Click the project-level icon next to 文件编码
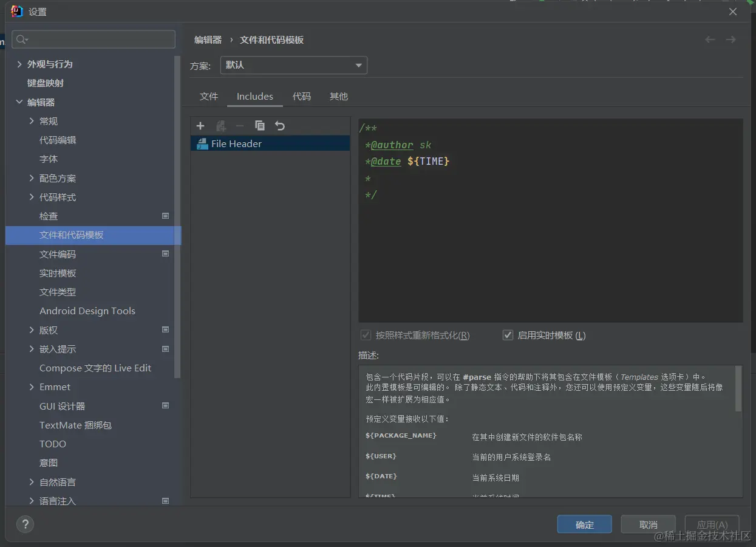 [x=166, y=253]
